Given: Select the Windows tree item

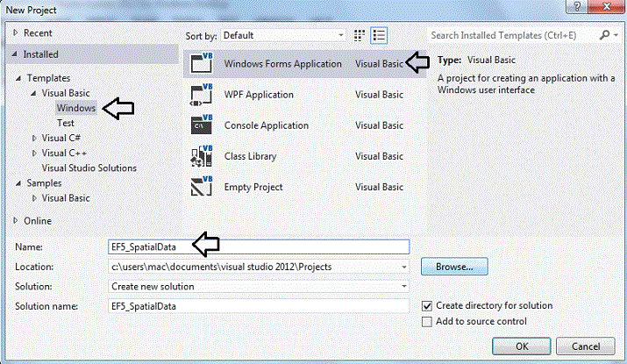Looking at the screenshot, I should [x=76, y=108].
